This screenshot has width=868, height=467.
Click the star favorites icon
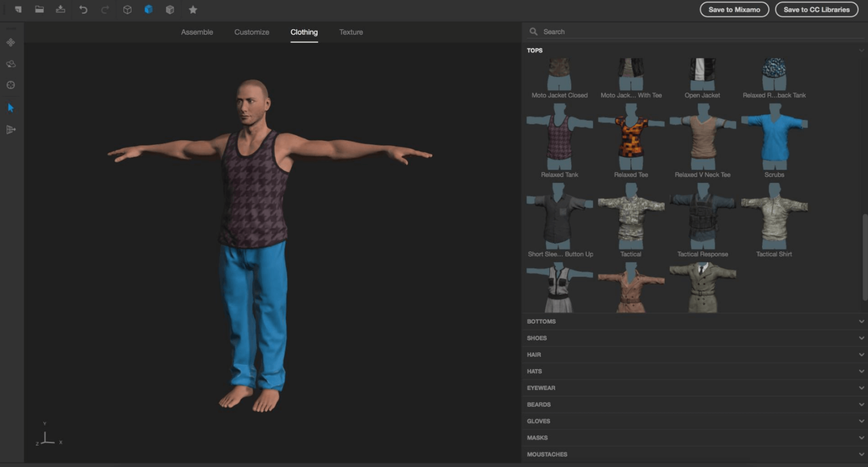tap(193, 10)
